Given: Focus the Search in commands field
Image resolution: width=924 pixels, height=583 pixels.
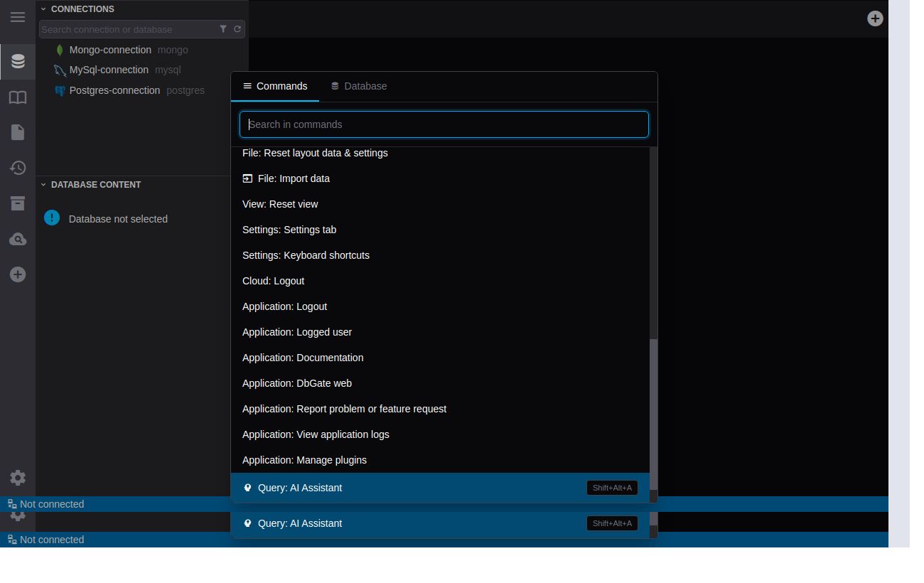Looking at the screenshot, I should tap(444, 124).
